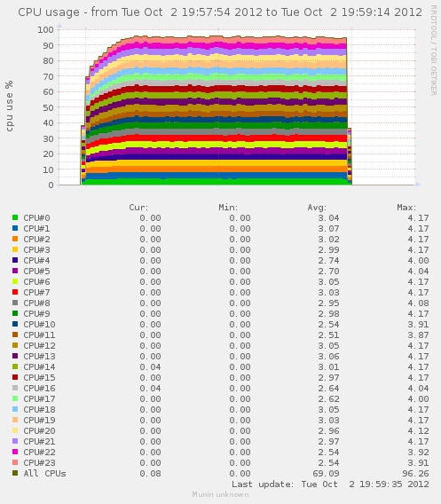441x504 pixels.
Task: Click the light blue CPU#18 legend swatch
Action: (15, 409)
